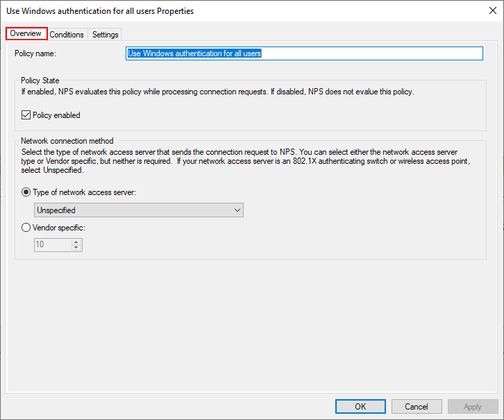504x420 pixels.
Task: Click the Policy name label
Action: tap(35, 53)
